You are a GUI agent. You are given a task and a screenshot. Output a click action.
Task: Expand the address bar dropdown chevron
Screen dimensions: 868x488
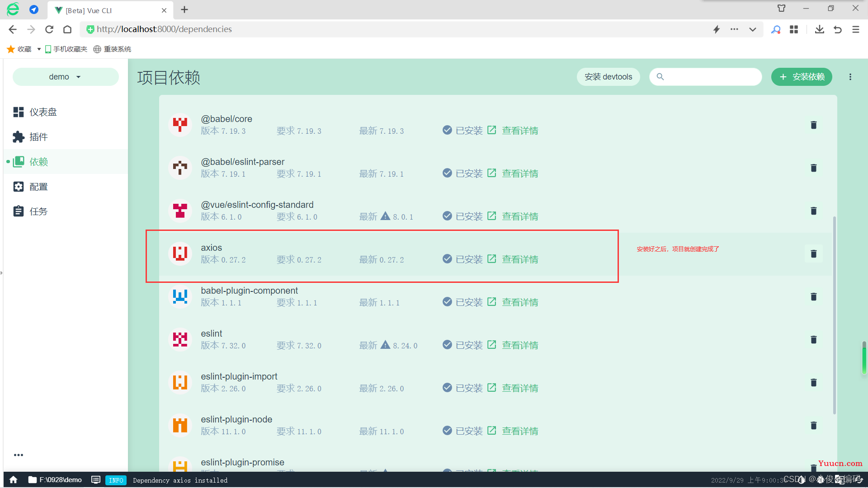(753, 29)
